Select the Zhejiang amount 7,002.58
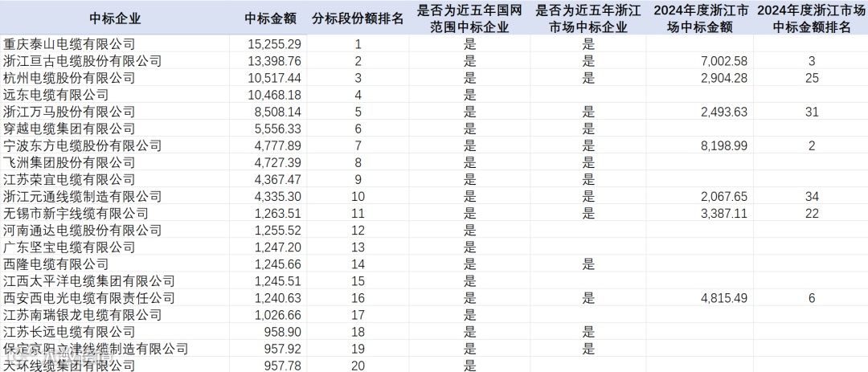Screen dimensions: 868x372 [x=724, y=61]
